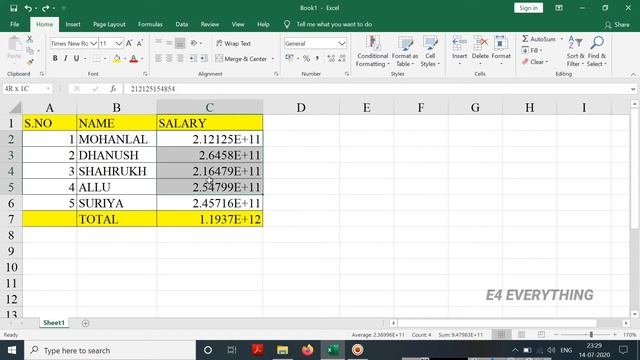Viewport: 640px width, 360px height.
Task: Switch to the Formulas tab
Action: pyautogui.click(x=150, y=24)
